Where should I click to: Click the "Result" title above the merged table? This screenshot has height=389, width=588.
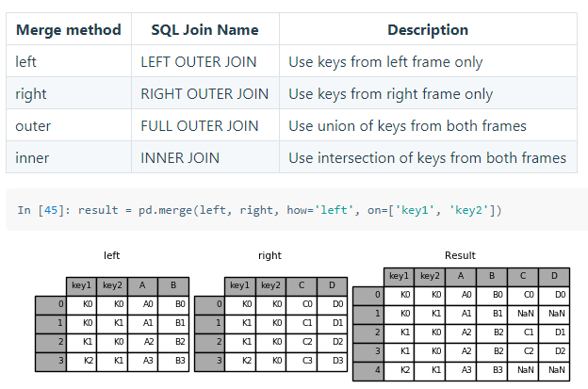(460, 255)
